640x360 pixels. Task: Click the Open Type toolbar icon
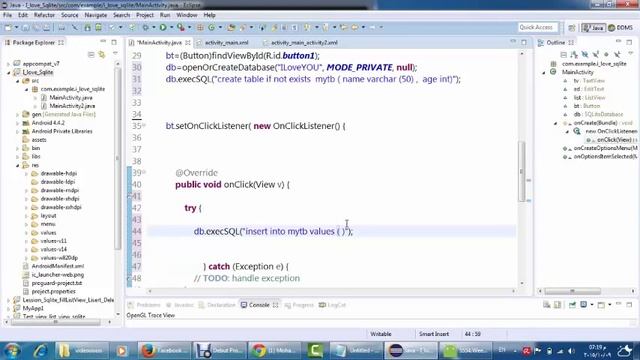[x=231, y=27]
